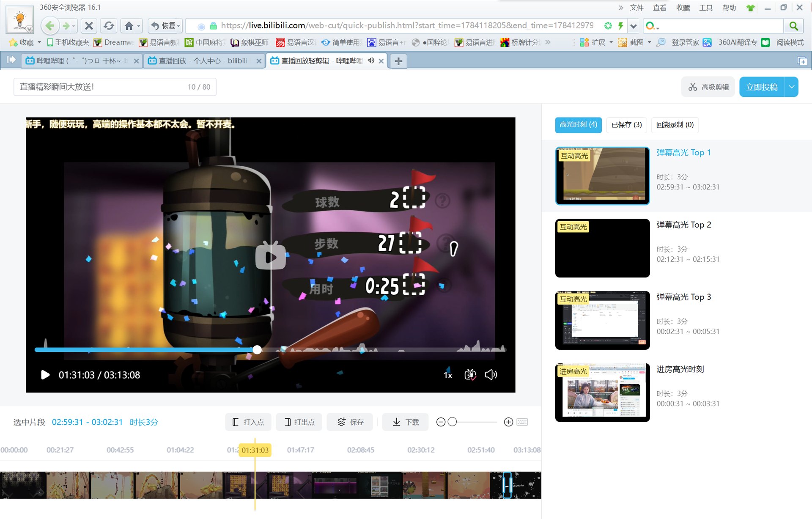Click the address bar URL field
This screenshot has height=519, width=812.
click(406, 26)
